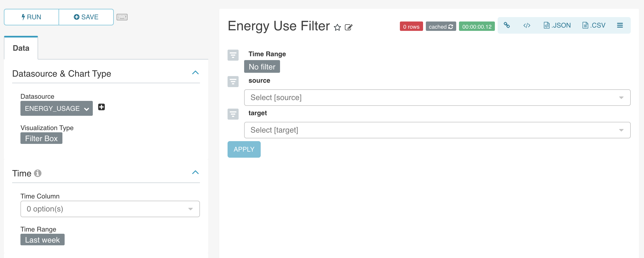Collapse Datasource & Chart Type section
The image size is (644, 258).
point(196,73)
